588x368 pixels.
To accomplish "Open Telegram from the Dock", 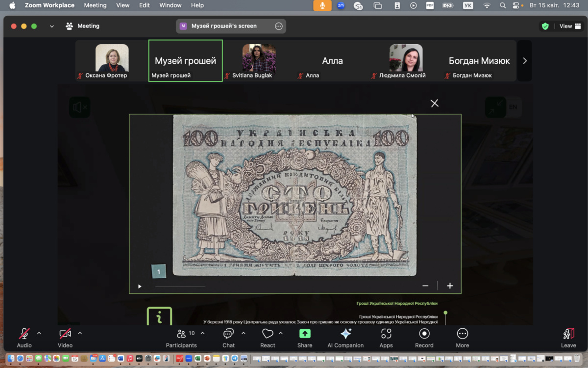I will 235,359.
